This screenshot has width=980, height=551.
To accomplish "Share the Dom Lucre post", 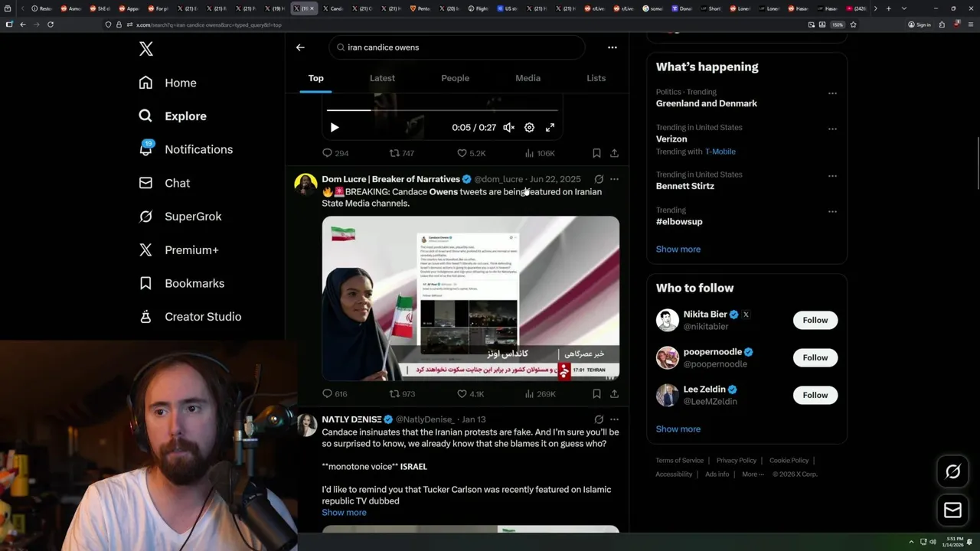I will 614,394.
